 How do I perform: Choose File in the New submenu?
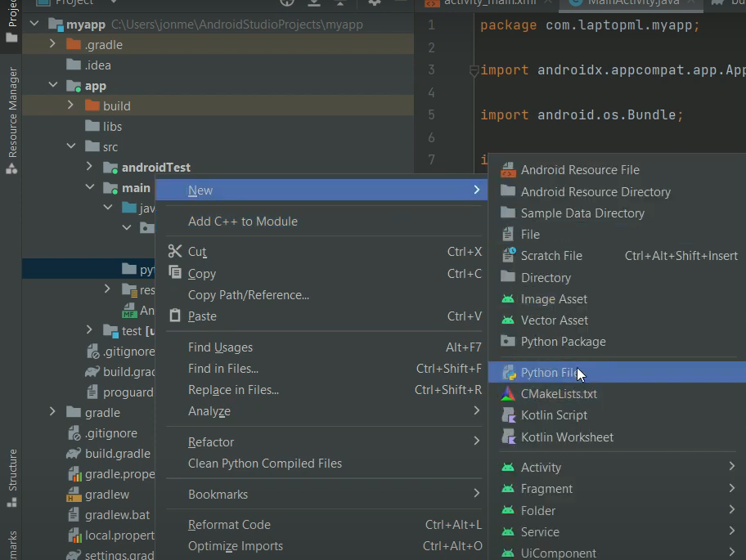pyautogui.click(x=530, y=235)
